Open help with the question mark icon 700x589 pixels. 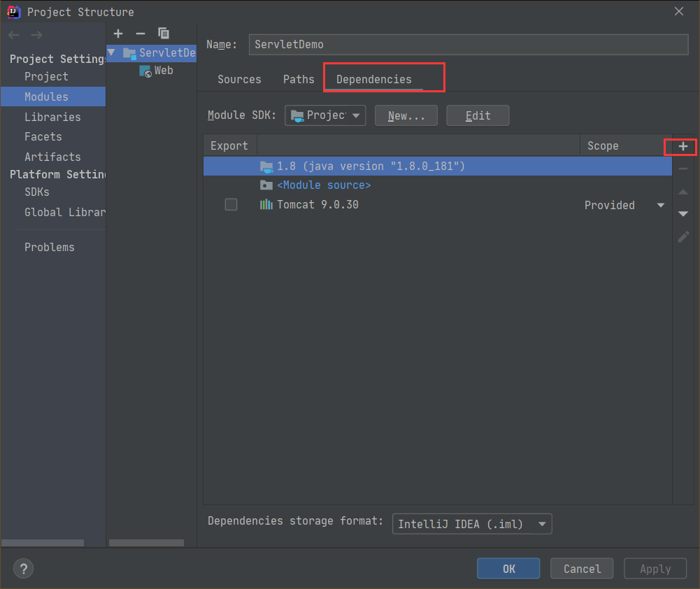click(x=24, y=569)
